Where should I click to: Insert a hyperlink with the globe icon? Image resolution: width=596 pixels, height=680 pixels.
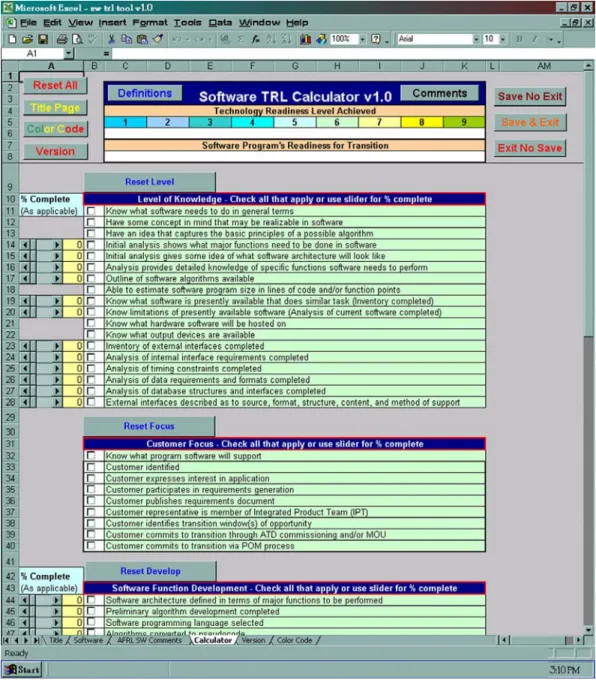[225, 39]
